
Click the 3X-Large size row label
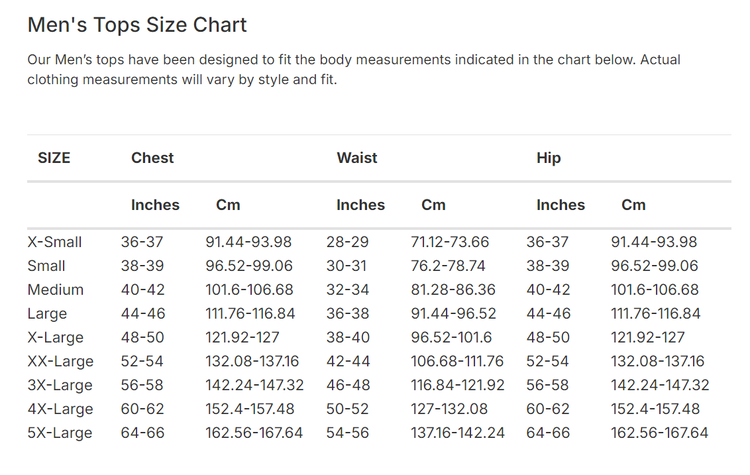[60, 385]
